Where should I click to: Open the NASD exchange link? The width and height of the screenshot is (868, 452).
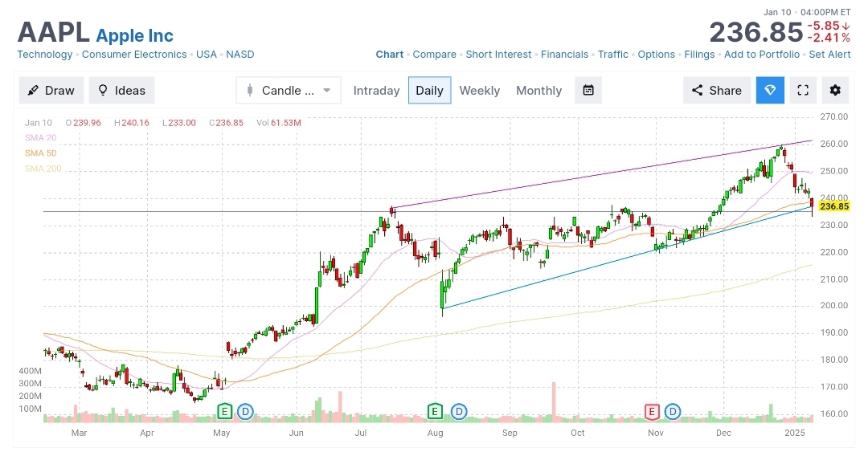click(240, 55)
